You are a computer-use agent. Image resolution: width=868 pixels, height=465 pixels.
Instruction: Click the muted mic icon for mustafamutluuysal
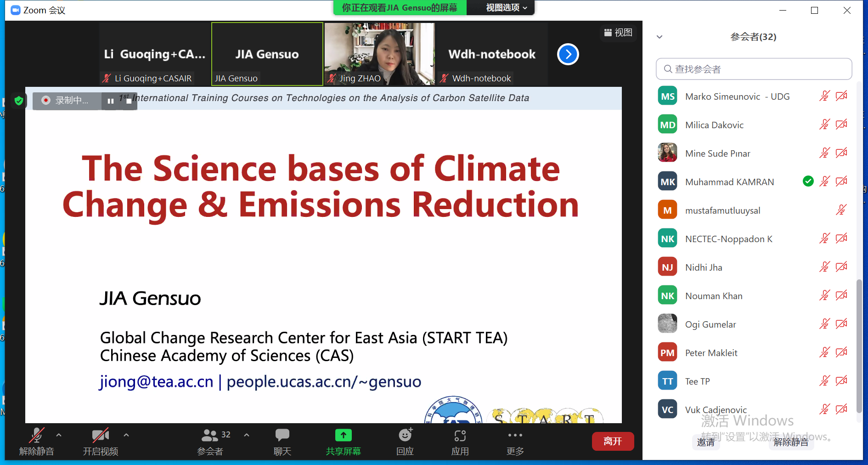[x=841, y=210]
